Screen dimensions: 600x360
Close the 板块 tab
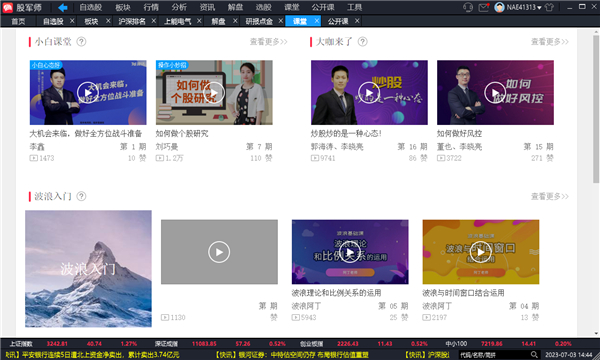(x=108, y=21)
